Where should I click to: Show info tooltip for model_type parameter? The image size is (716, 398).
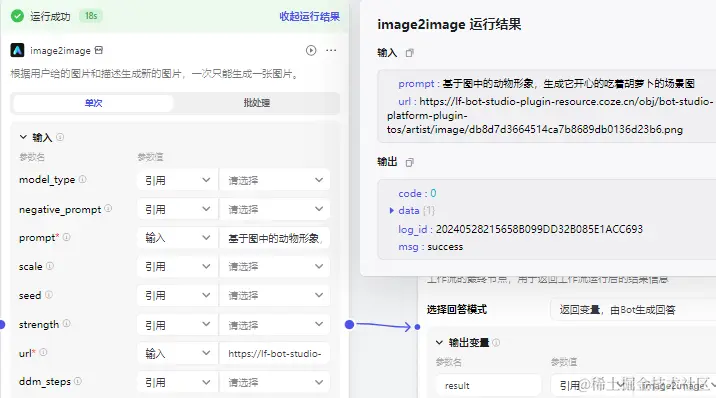pyautogui.click(x=83, y=179)
